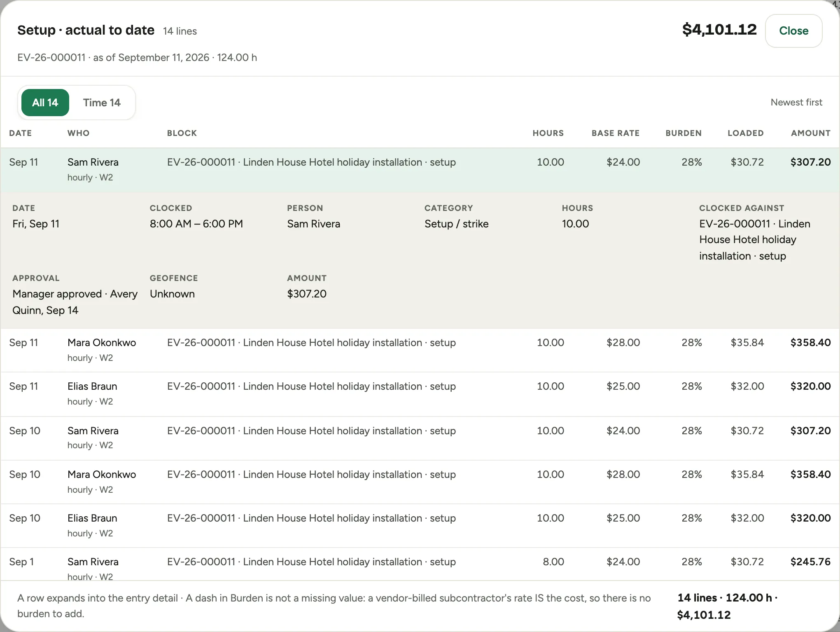Click the clocked against EV-26-000011 detail text
Viewport: 840px width, 632px height.
point(755,240)
